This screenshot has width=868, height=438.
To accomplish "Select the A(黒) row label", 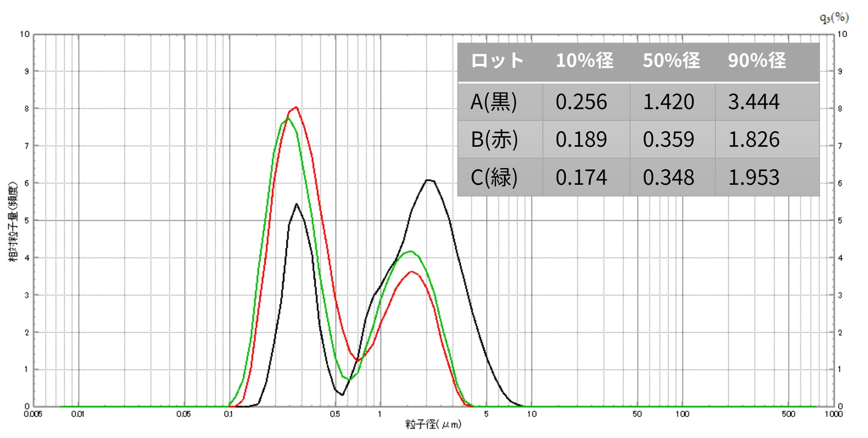I will click(x=494, y=102).
